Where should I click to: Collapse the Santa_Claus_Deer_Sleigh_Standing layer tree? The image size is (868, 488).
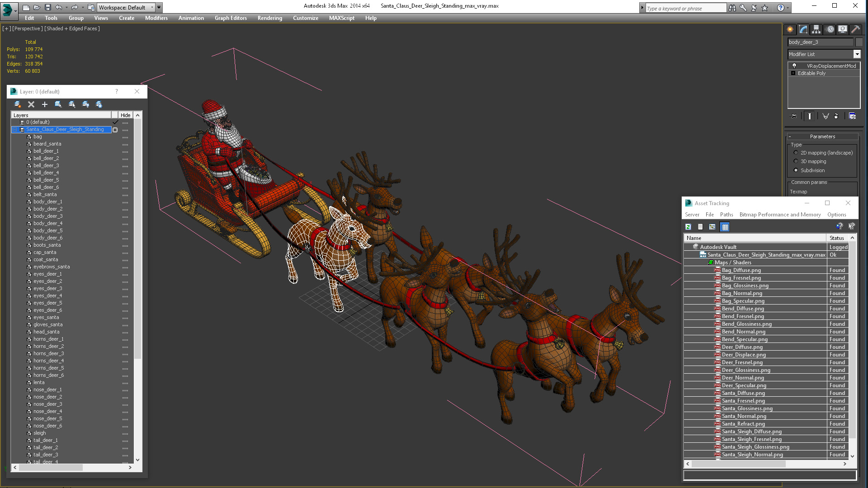15,130
